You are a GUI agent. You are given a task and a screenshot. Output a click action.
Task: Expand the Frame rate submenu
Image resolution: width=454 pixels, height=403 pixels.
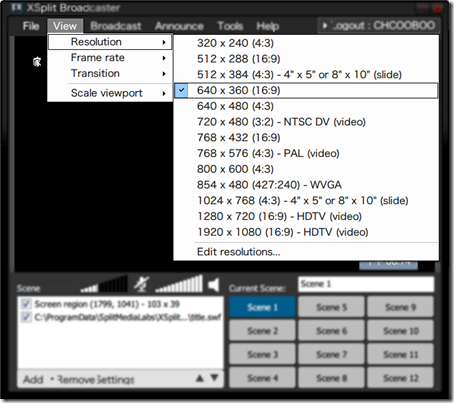pos(110,58)
